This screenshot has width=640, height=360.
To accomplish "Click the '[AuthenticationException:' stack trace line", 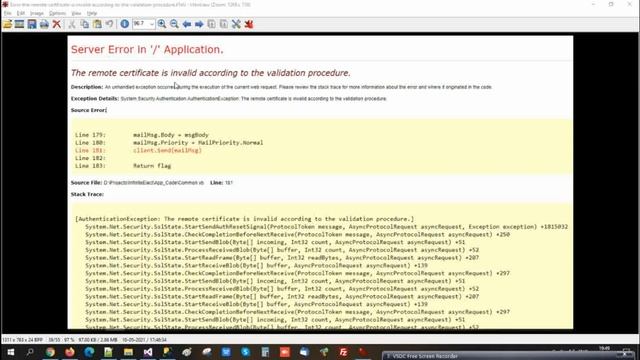I will (x=244, y=219).
